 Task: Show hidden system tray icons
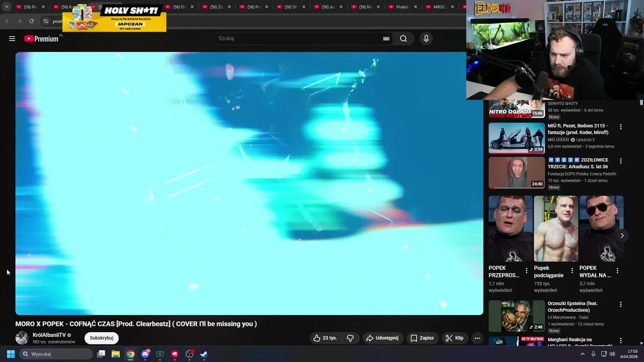click(x=583, y=354)
